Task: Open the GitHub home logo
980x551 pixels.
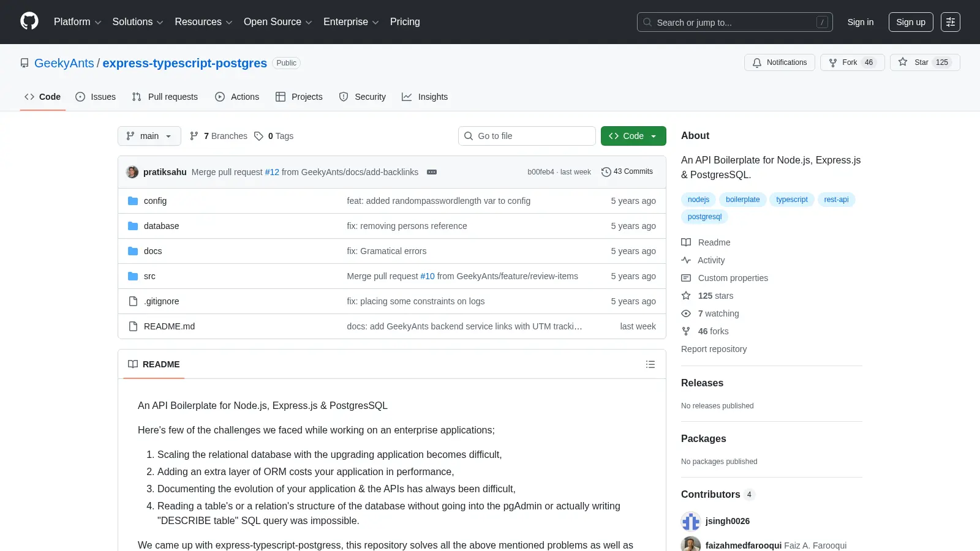Action: pos(29,21)
